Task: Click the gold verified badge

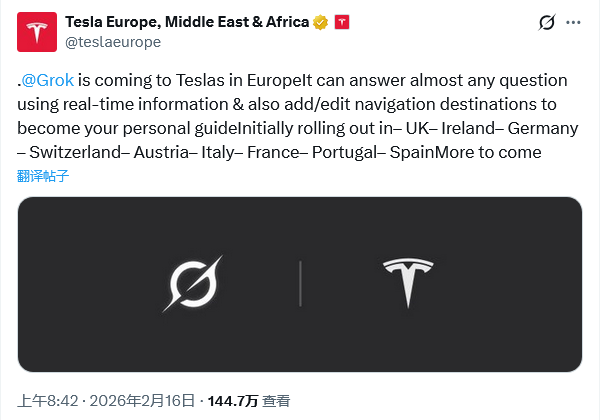Action: [320, 22]
